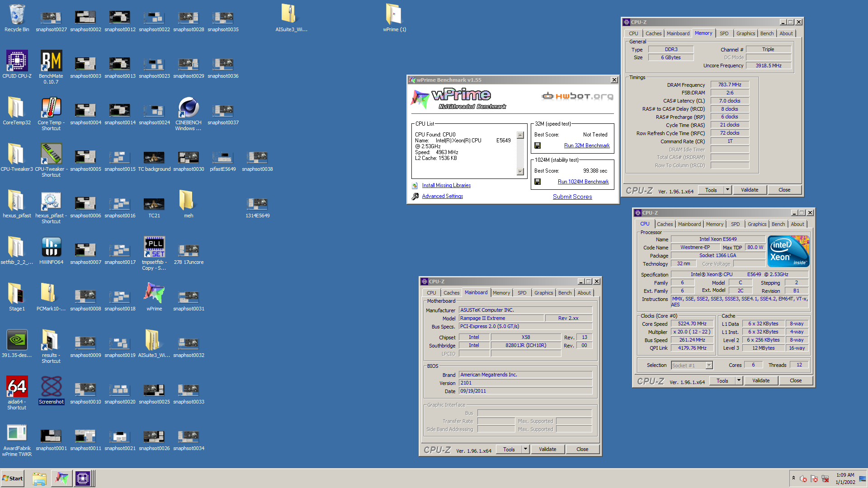Open the NVIDIA 391.35 driver installer icon
Viewport: 868px width, 488px height.
pyautogui.click(x=17, y=343)
